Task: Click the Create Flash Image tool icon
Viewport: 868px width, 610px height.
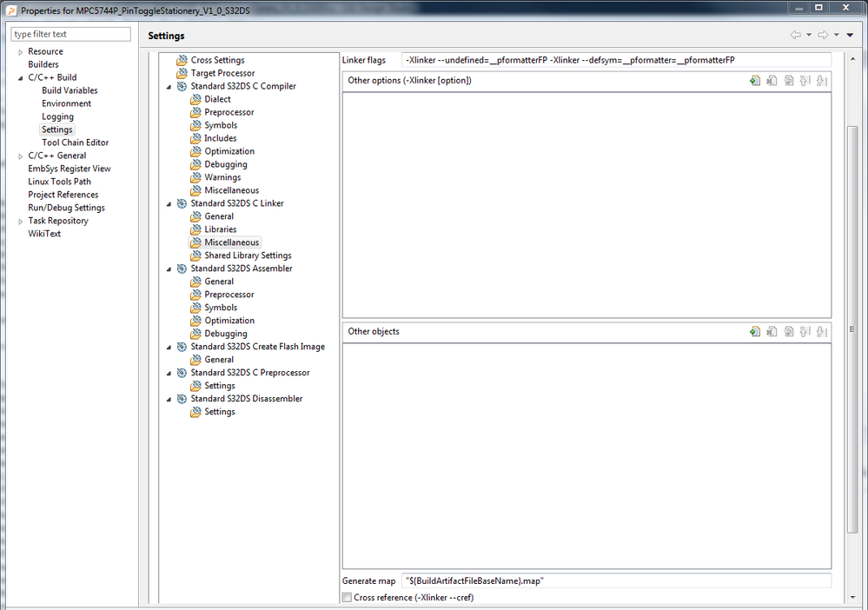Action: pyautogui.click(x=182, y=347)
